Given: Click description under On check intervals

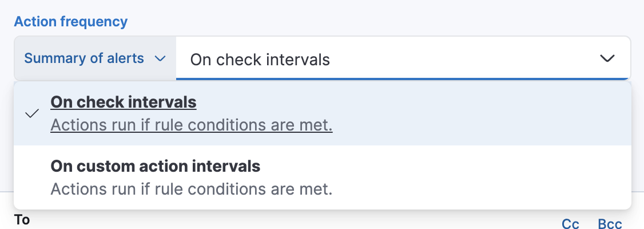Looking at the screenshot, I should [191, 125].
